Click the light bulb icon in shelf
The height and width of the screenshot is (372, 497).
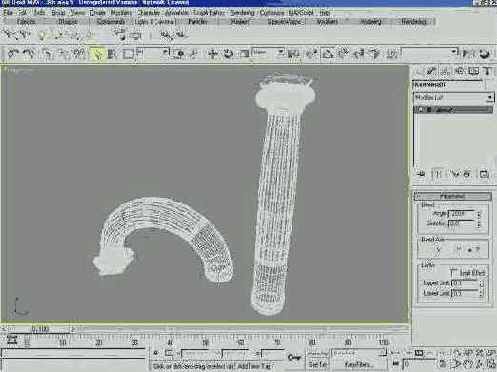42,35
